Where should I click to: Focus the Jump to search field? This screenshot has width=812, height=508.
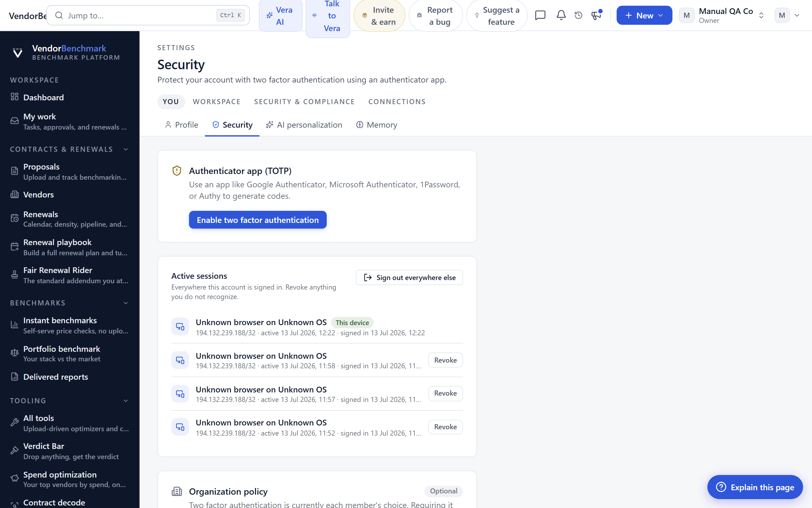click(148, 15)
